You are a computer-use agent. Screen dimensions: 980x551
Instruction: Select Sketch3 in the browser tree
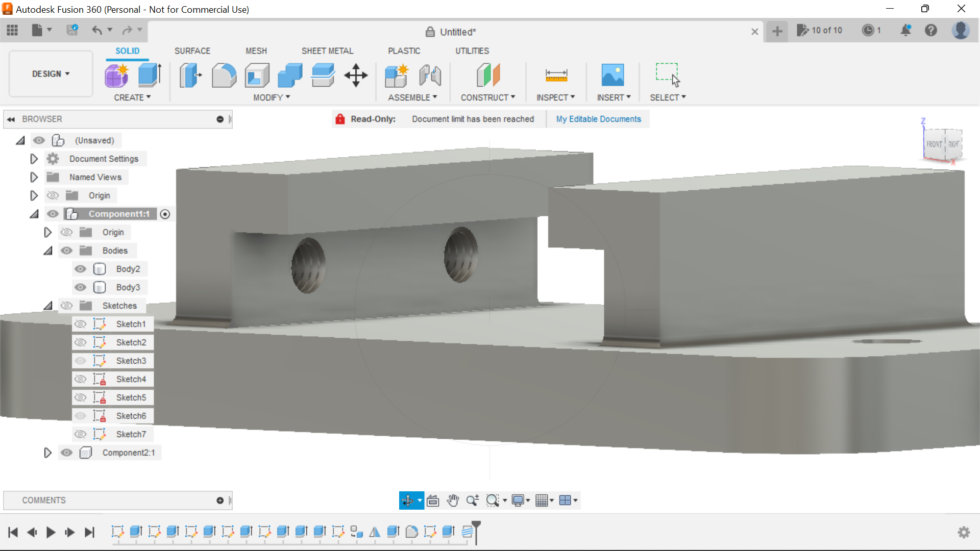click(x=131, y=361)
